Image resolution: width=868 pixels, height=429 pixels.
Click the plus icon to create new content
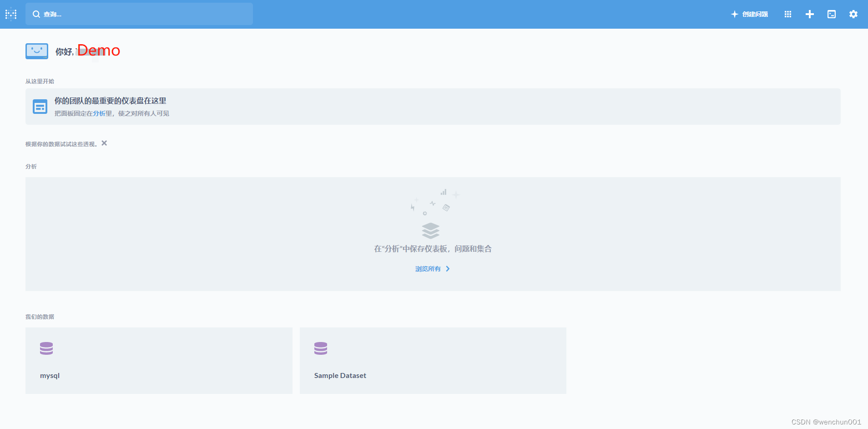tap(810, 14)
